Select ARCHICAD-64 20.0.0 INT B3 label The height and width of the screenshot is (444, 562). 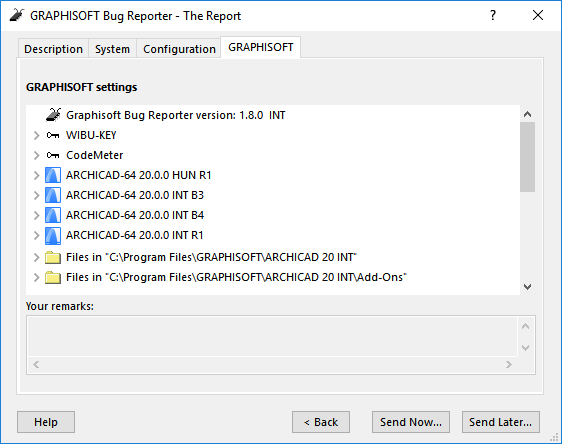(x=135, y=195)
